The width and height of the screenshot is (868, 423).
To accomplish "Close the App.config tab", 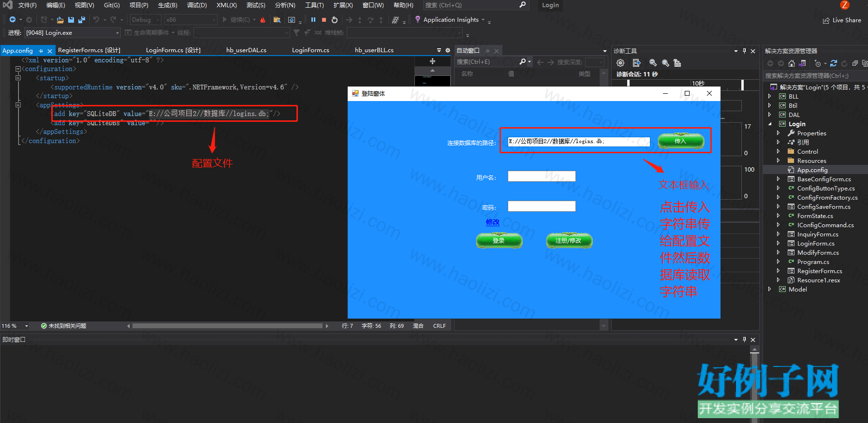I will 50,51.
